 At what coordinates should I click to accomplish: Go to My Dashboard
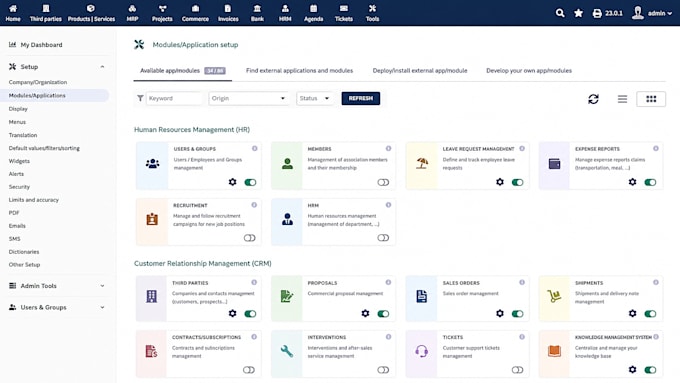(41, 45)
